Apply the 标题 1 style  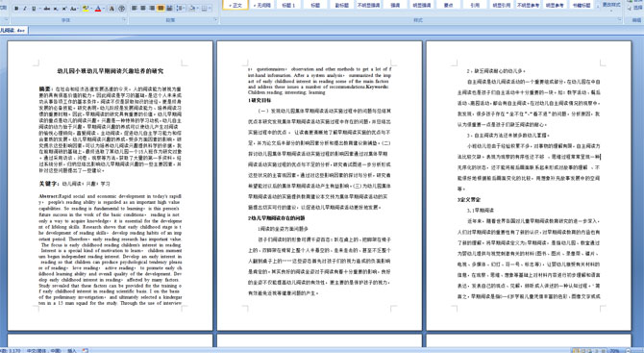288,5
